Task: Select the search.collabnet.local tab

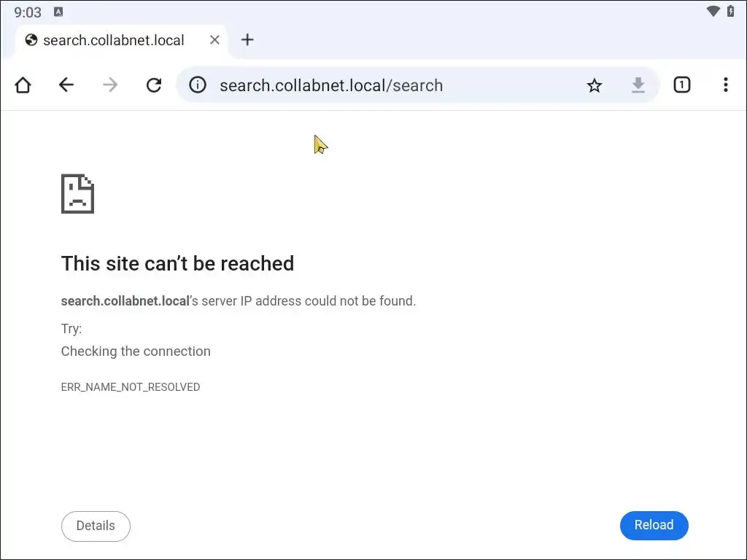Action: (x=113, y=40)
